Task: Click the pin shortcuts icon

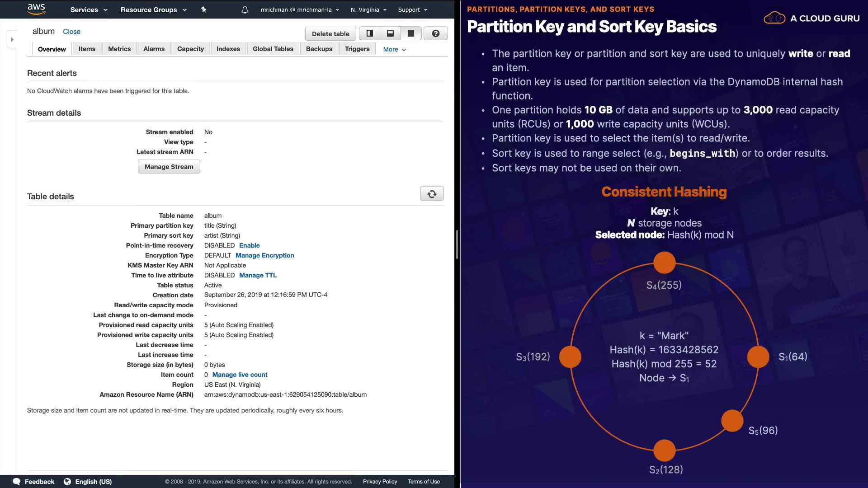Action: click(203, 9)
